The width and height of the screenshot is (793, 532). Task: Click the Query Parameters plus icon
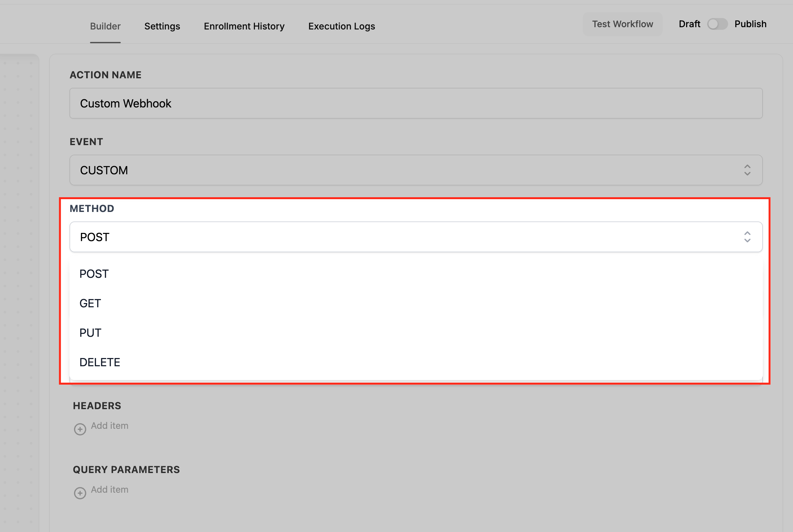pyautogui.click(x=80, y=493)
